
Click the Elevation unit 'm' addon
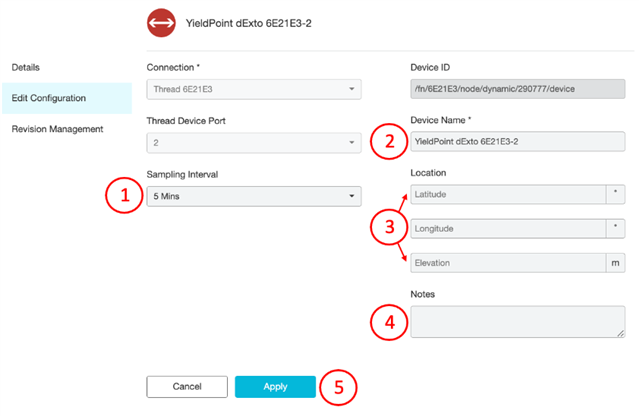tap(615, 263)
